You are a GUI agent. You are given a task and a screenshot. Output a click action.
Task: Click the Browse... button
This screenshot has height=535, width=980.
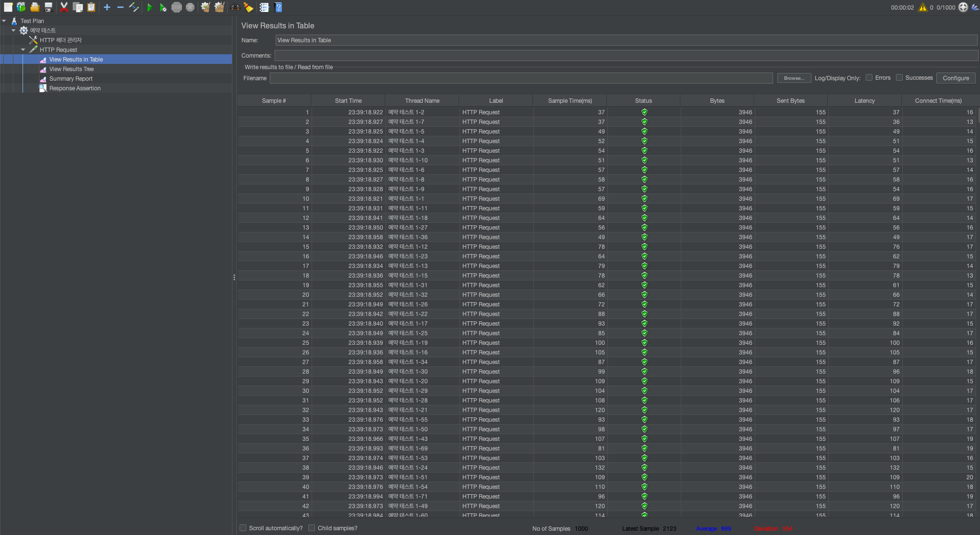pos(794,78)
